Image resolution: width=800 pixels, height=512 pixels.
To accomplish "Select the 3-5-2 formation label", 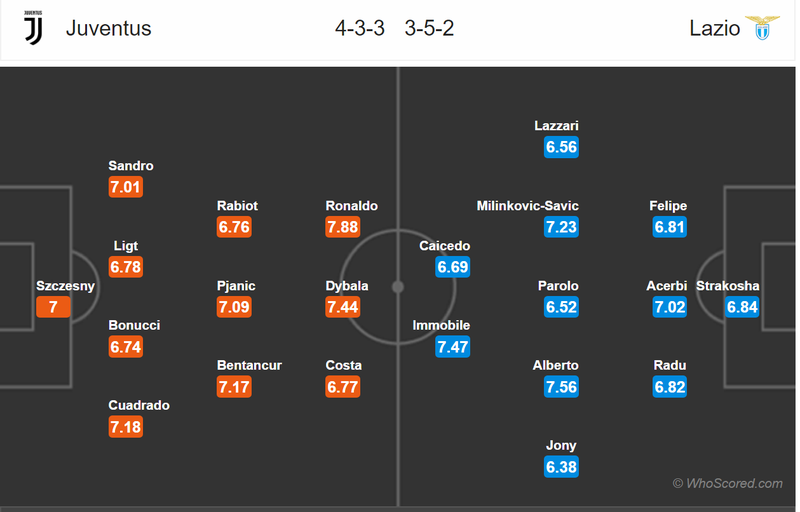I will click(x=430, y=28).
